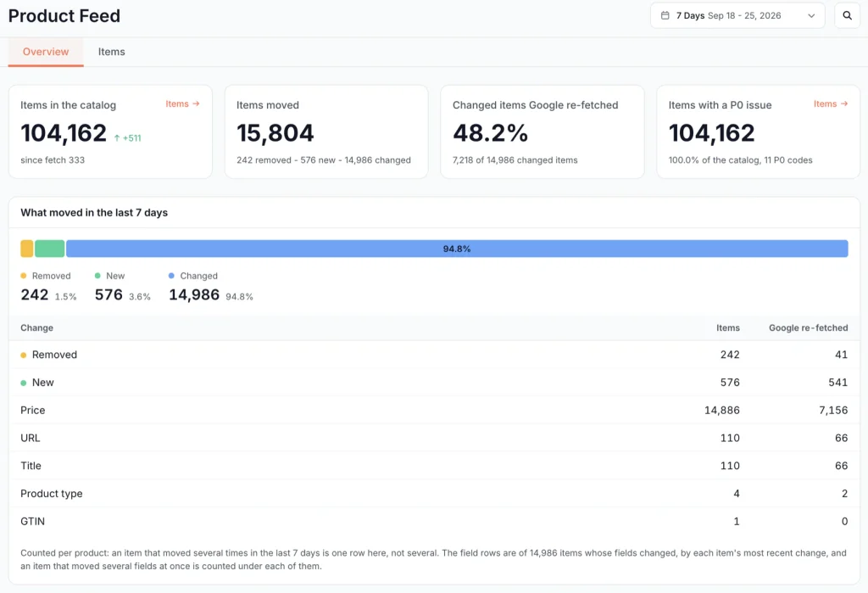Expand the date range chevron
Image resolution: width=868 pixels, height=593 pixels.
pos(811,15)
